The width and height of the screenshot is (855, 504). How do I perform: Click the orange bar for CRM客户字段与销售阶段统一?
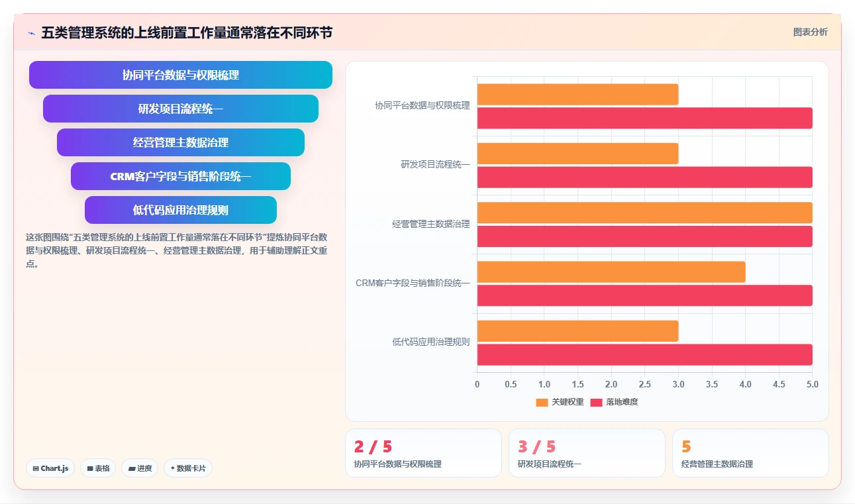611,272
